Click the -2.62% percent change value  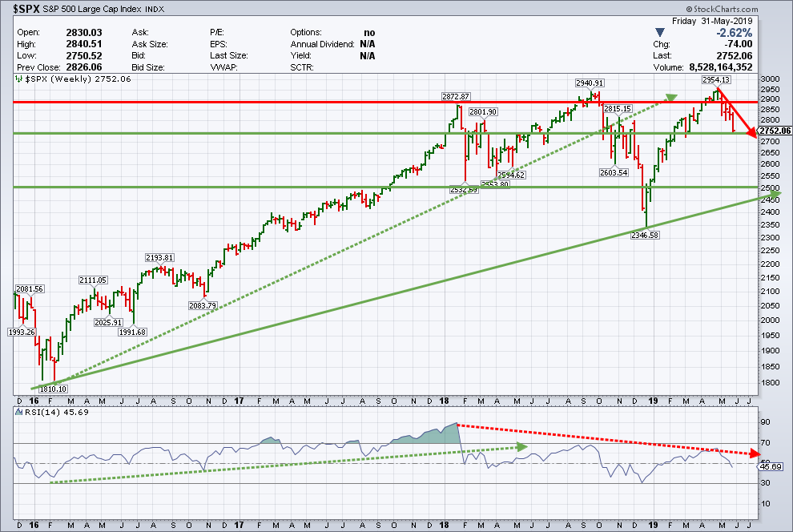click(734, 33)
